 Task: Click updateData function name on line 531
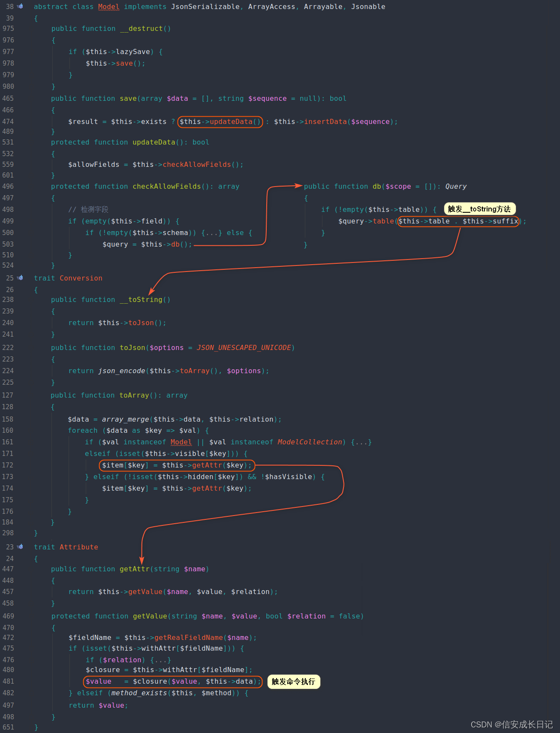[154, 142]
